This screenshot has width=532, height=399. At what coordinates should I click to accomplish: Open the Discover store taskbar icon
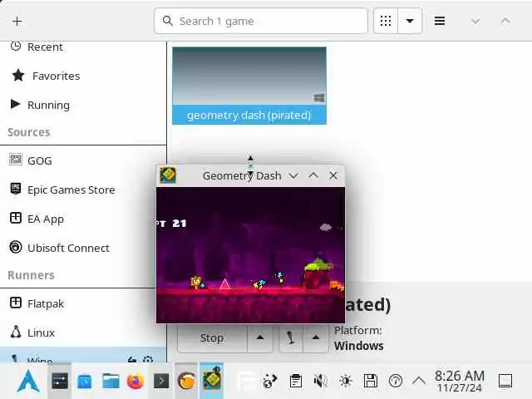(85, 382)
